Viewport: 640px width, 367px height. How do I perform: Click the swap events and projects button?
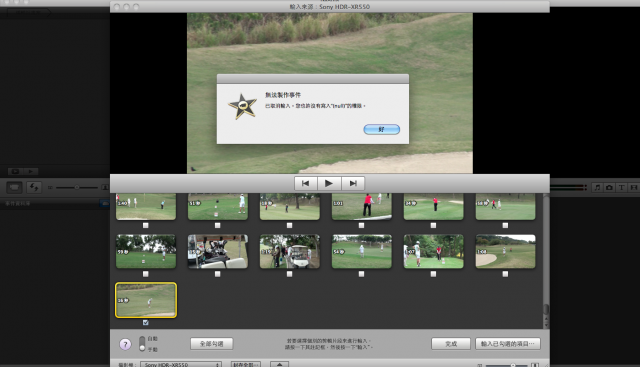pos(34,187)
